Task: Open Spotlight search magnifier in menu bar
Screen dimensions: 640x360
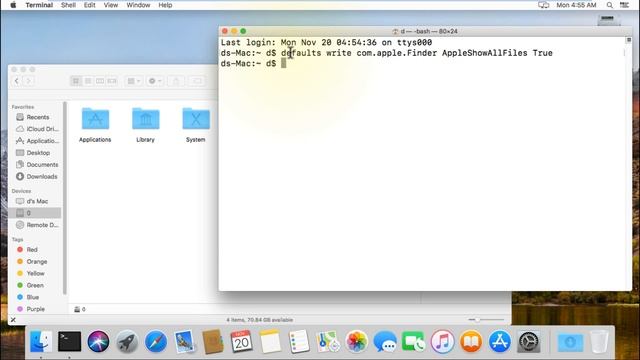Action: tap(609, 5)
